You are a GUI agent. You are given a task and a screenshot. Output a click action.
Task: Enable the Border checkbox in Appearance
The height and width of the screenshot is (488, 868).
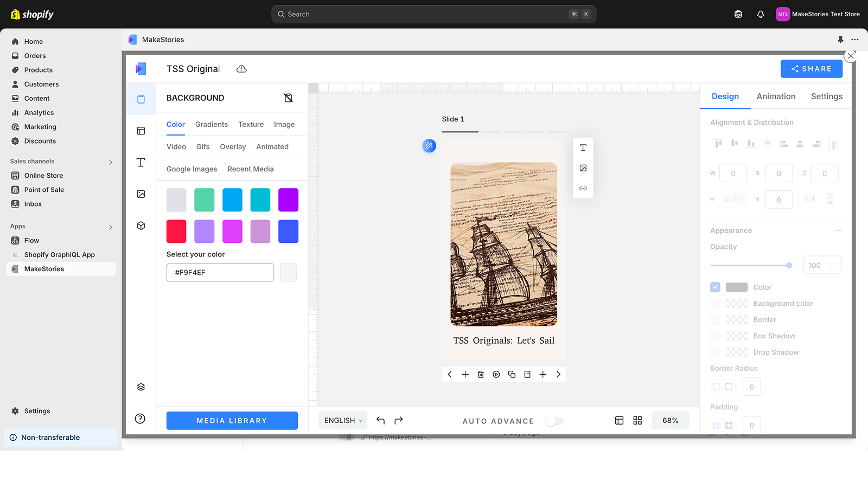715,319
